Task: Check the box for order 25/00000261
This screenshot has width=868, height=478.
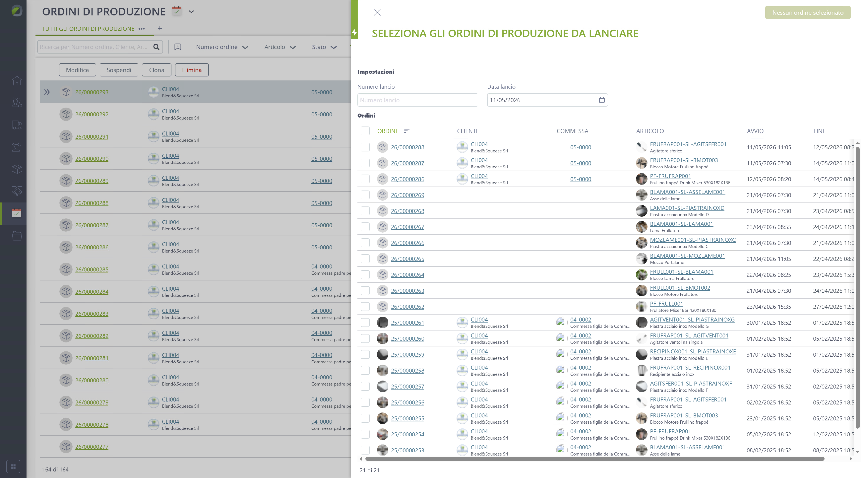Action: pyautogui.click(x=365, y=323)
